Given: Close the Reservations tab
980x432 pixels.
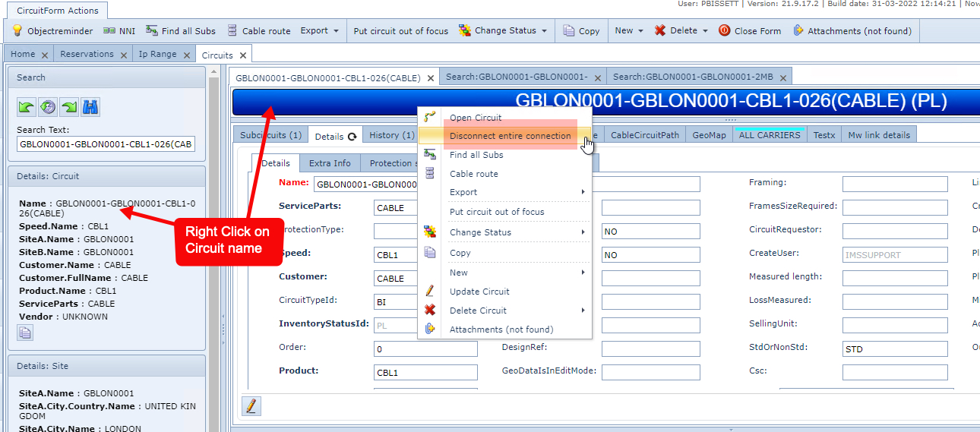Looking at the screenshot, I should [x=122, y=55].
